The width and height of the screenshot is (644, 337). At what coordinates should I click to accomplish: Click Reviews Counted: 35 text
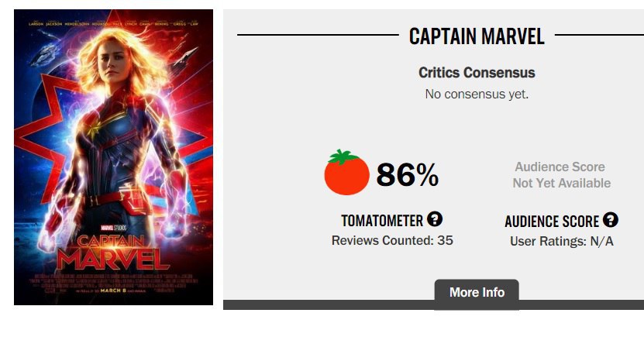(392, 240)
